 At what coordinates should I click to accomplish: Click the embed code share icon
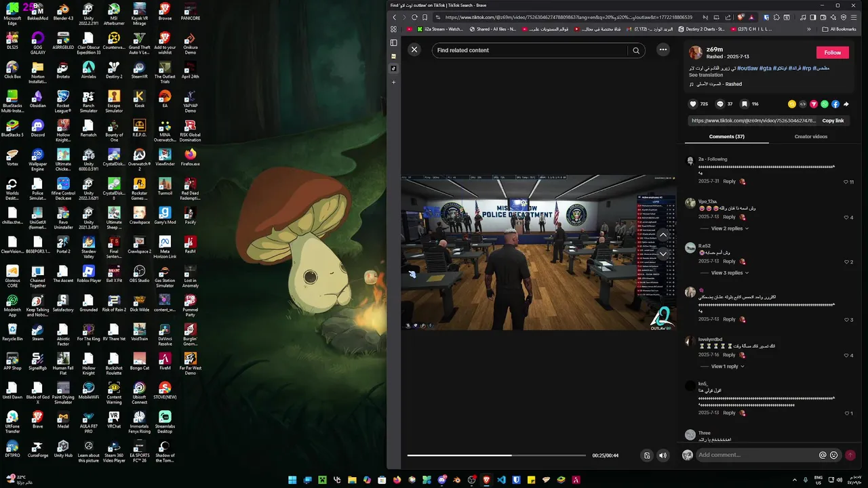(803, 104)
